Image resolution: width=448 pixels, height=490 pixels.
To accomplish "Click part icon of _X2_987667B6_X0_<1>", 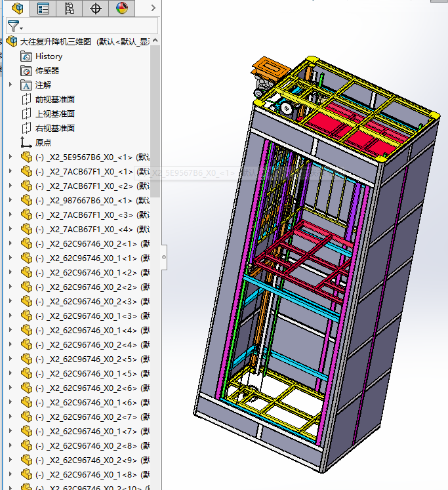I will tap(26, 200).
